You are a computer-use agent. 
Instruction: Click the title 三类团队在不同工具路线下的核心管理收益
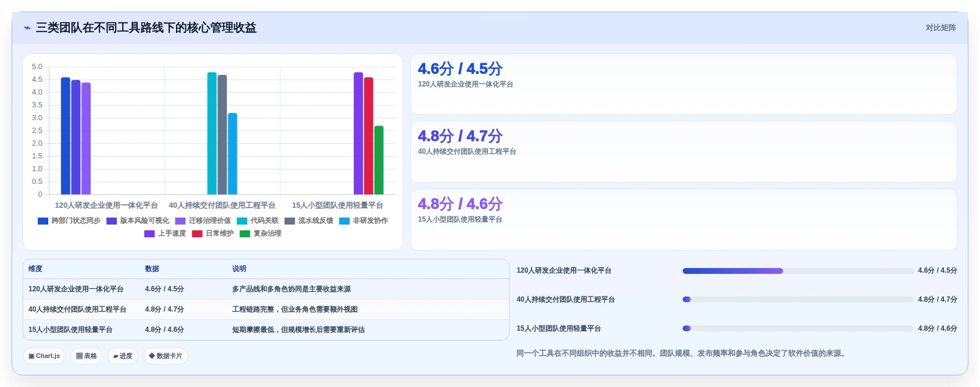click(146, 28)
